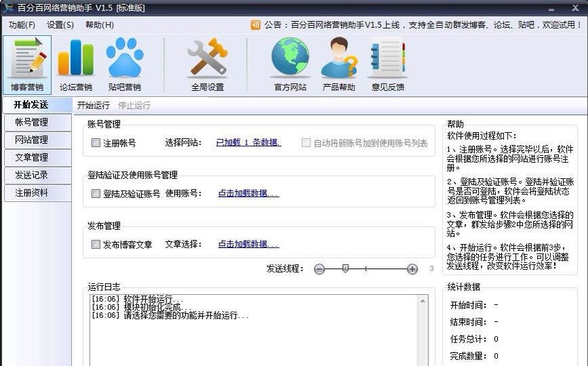Click inside the 运行日志 log text area

click(x=254, y=330)
